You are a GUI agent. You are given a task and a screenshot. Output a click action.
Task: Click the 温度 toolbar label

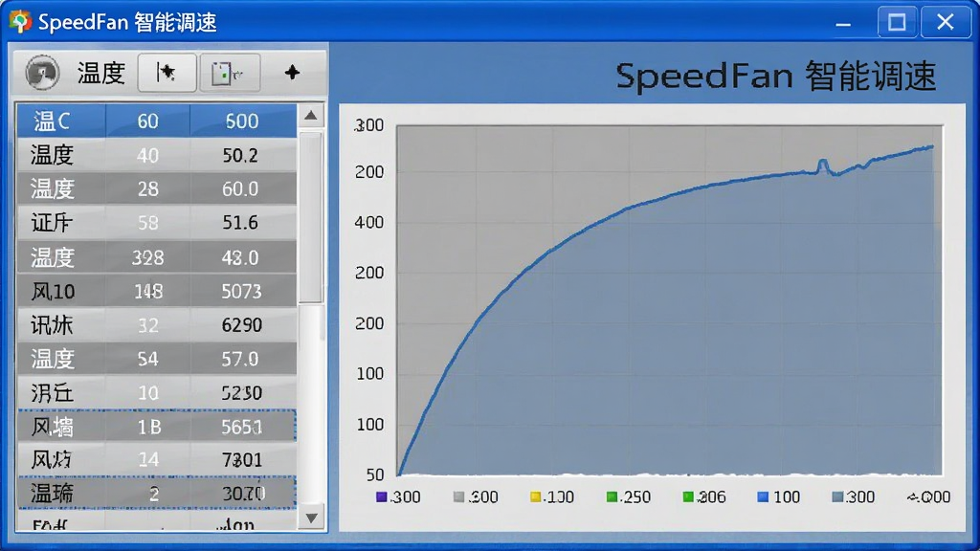coord(101,73)
